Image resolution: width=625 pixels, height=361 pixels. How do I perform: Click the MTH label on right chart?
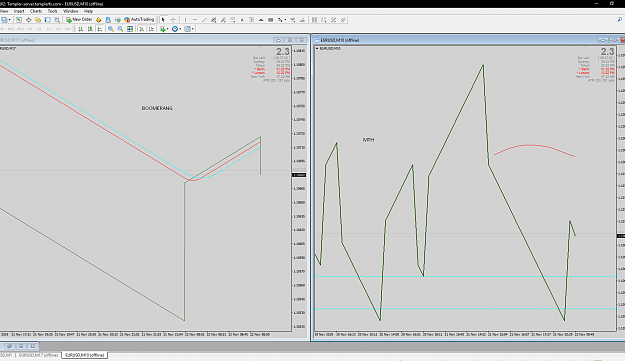[368, 140]
